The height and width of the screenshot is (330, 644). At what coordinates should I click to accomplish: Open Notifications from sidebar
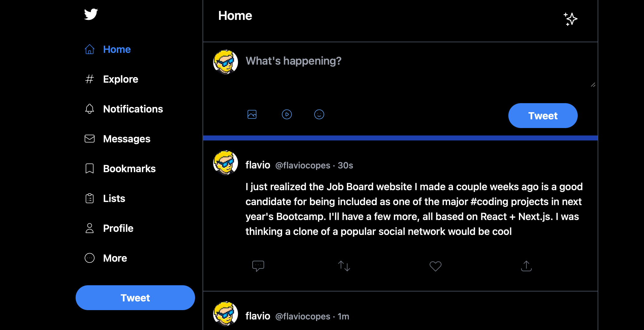point(133,109)
